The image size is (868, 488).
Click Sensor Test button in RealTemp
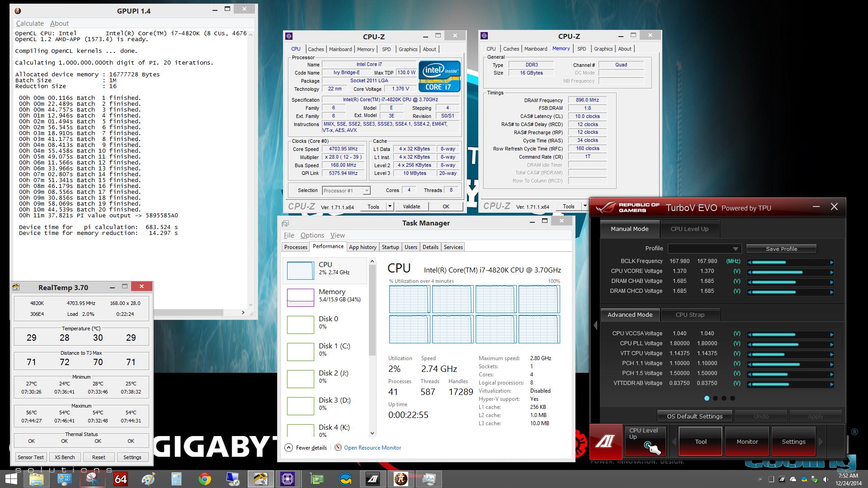click(31, 457)
